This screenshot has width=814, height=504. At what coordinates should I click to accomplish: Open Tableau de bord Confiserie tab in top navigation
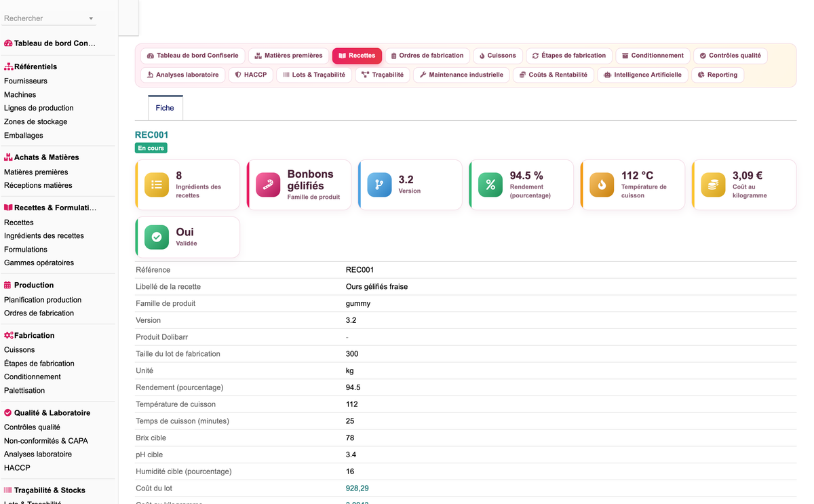pyautogui.click(x=193, y=56)
